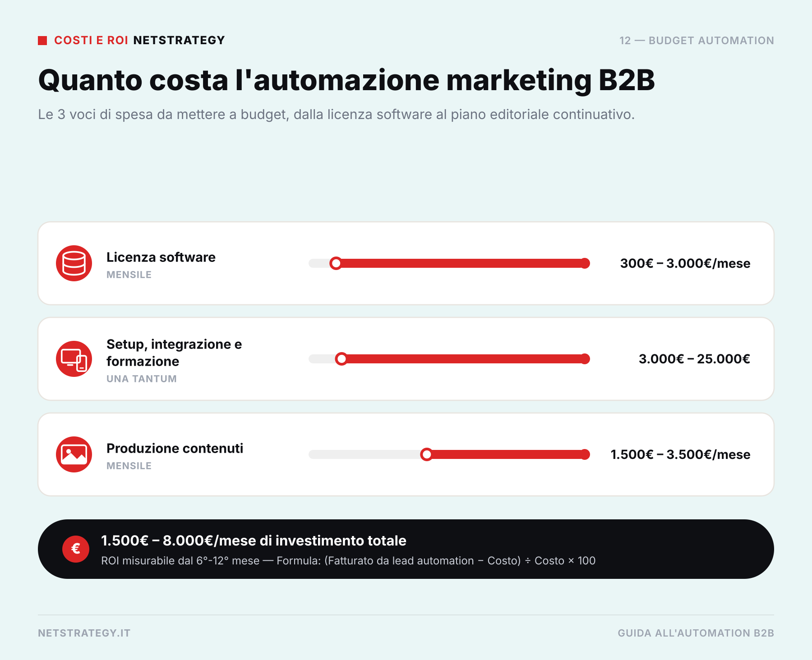Click the 'UNA TANTUM' label
The image size is (812, 660).
[x=142, y=379]
